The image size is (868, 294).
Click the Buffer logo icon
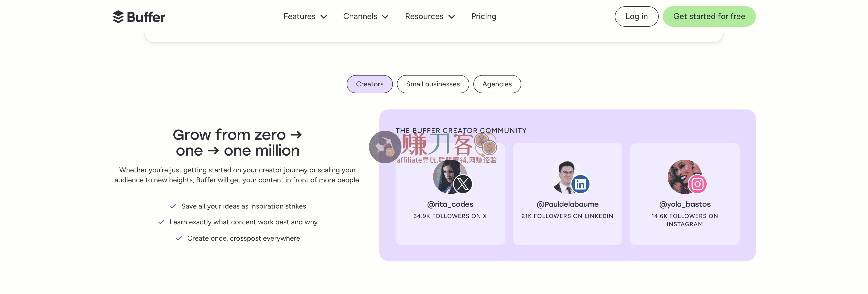tap(118, 17)
